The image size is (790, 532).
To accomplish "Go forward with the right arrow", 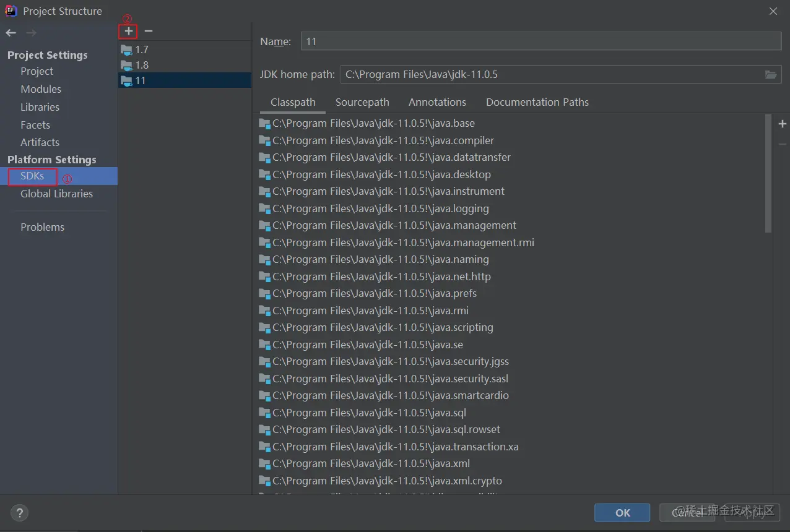I will click(x=31, y=33).
